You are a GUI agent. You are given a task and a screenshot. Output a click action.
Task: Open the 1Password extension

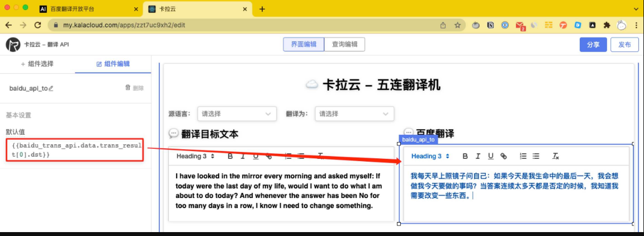point(505,25)
